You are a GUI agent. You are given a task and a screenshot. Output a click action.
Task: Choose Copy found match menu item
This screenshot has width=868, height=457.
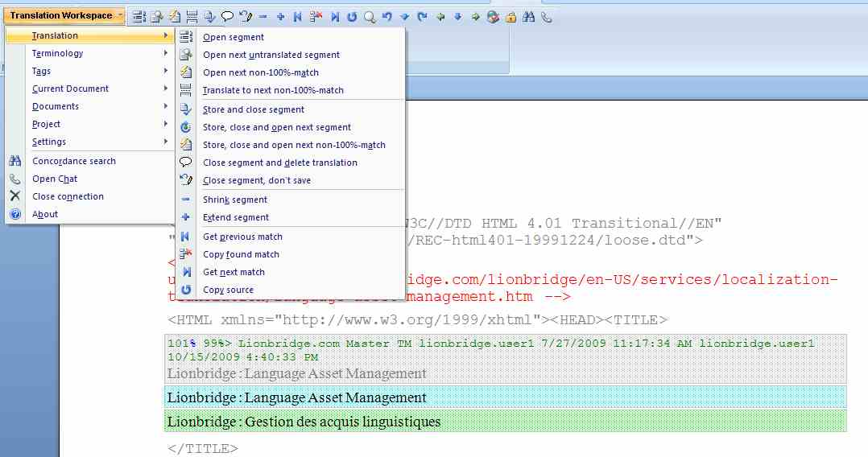[291, 254]
